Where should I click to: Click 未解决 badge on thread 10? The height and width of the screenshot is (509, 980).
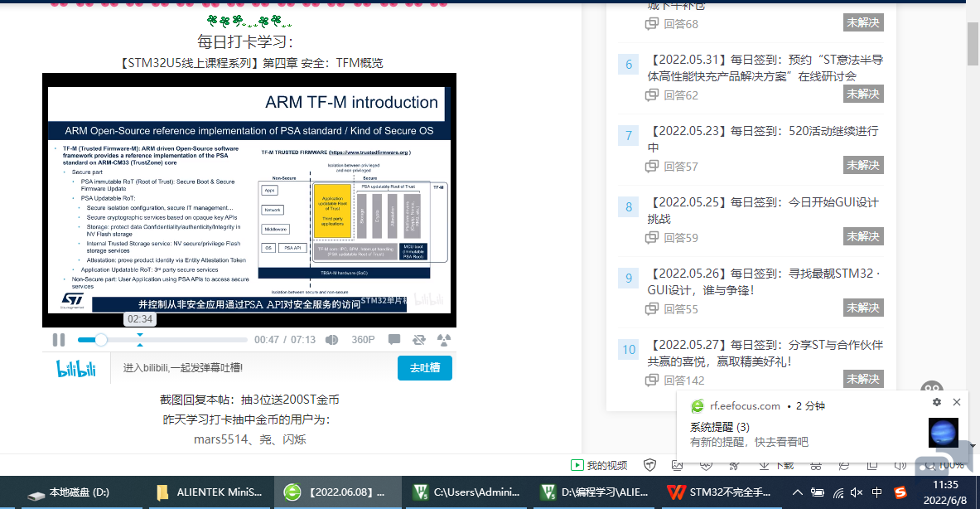click(x=863, y=379)
